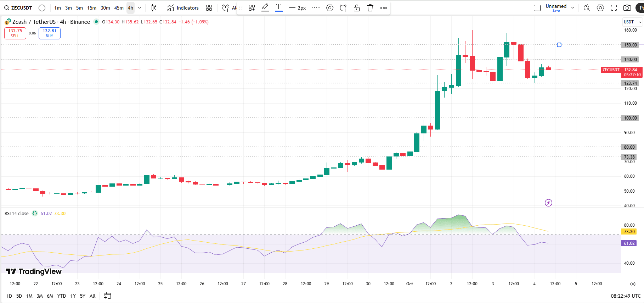644x303 pixels.
Task: Click the trash icon to delete the drawing
Action: (370, 8)
